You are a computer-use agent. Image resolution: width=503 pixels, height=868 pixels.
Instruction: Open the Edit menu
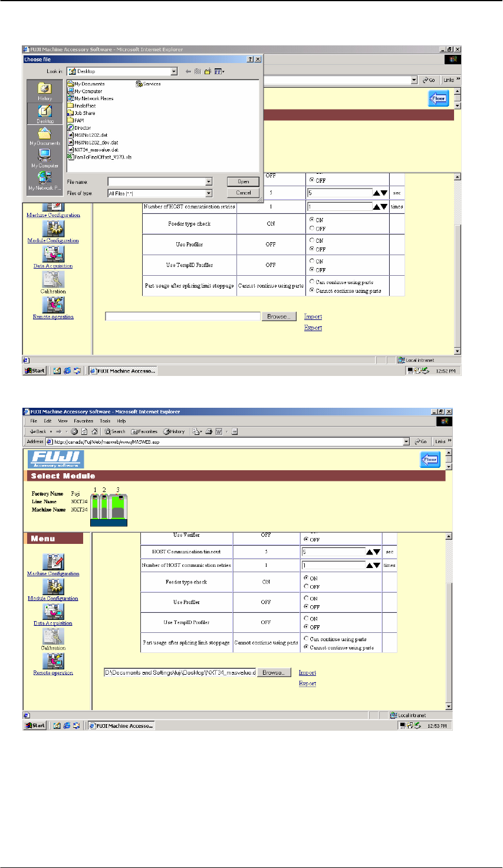[x=48, y=421]
